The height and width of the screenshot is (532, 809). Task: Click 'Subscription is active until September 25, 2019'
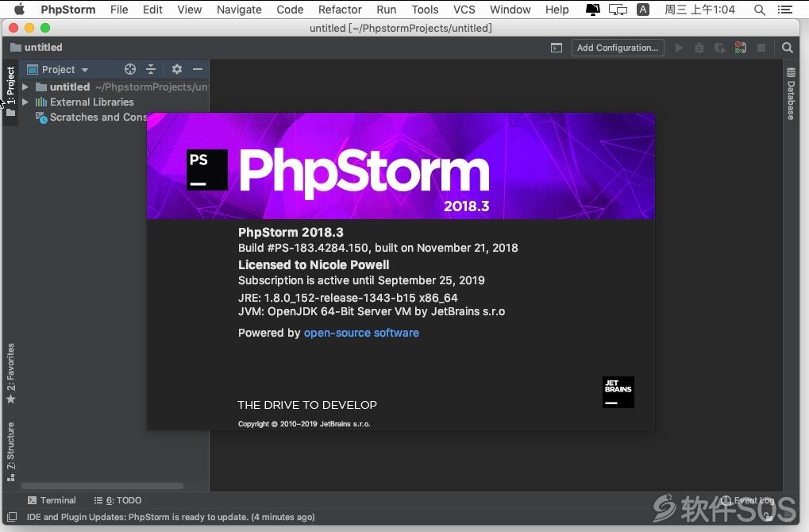361,281
